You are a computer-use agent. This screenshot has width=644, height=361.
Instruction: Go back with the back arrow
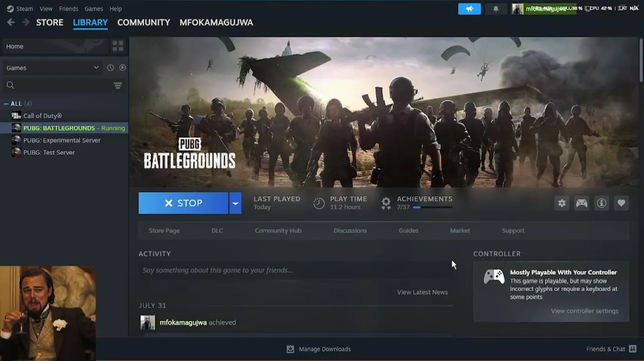tap(11, 22)
